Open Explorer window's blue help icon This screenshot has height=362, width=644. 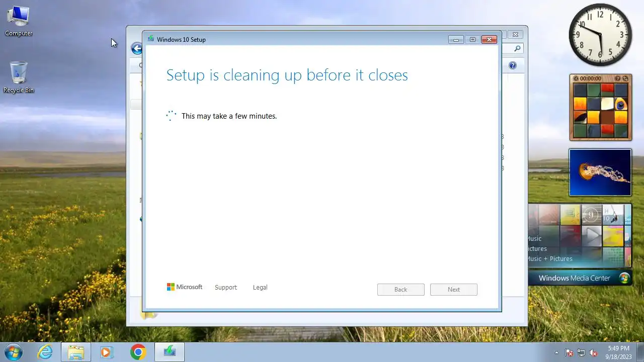[512, 65]
